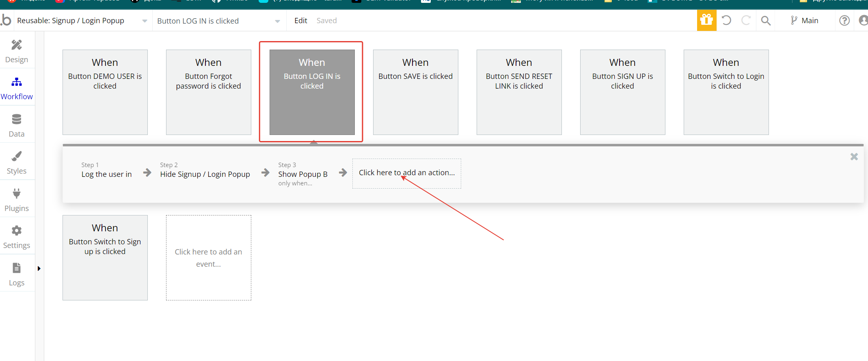Click the gift box icon
The width and height of the screenshot is (868, 361).
coord(706,20)
